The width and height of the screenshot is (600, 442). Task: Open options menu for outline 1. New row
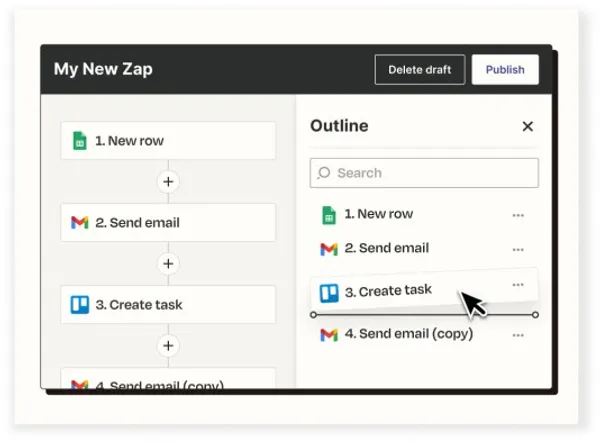pos(518,215)
